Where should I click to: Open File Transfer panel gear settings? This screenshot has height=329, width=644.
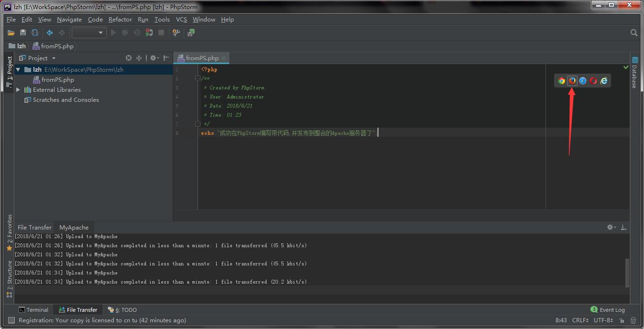[x=611, y=227]
